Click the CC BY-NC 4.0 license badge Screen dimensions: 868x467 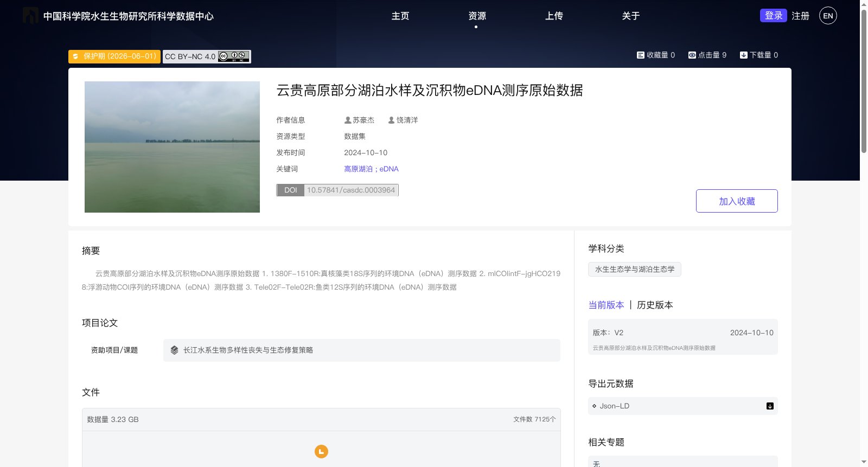(207, 56)
